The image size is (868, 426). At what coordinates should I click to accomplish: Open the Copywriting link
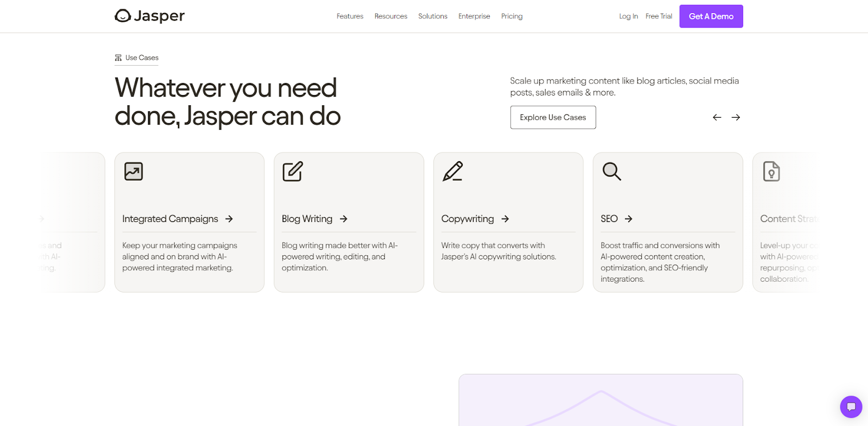468,219
